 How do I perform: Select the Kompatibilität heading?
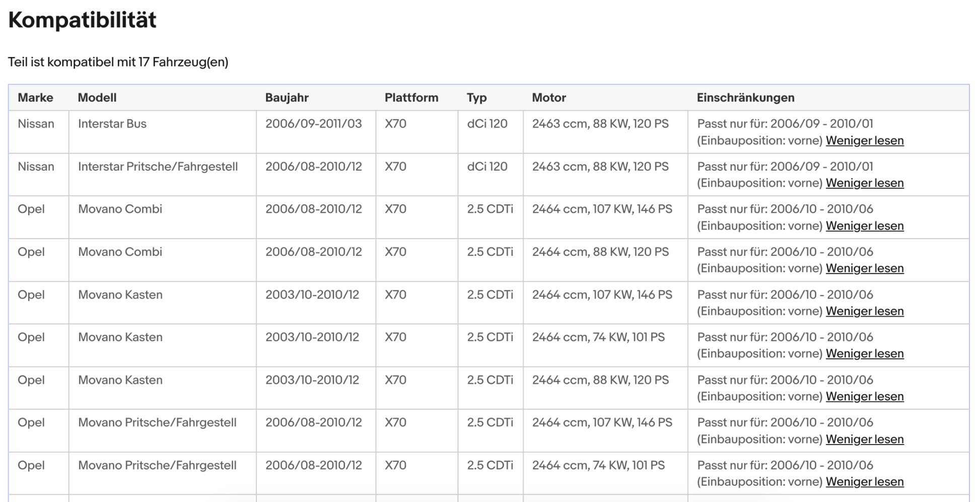point(82,20)
